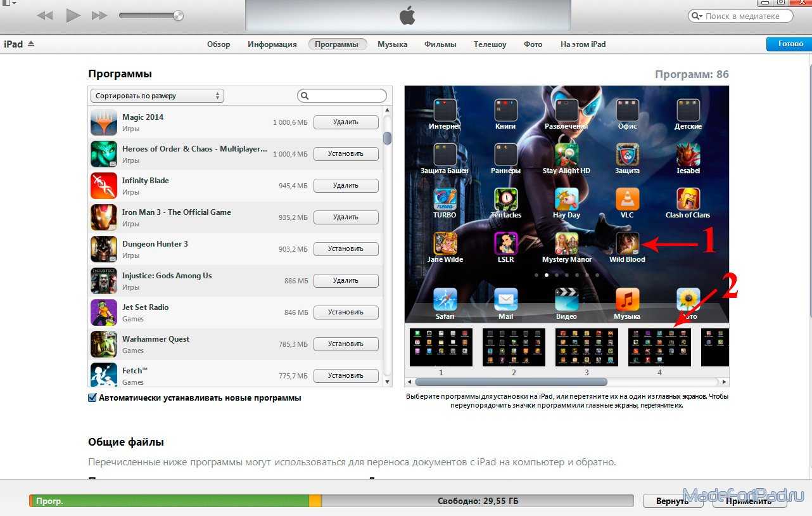
Task: Select the Hay Day app icon
Action: point(566,199)
